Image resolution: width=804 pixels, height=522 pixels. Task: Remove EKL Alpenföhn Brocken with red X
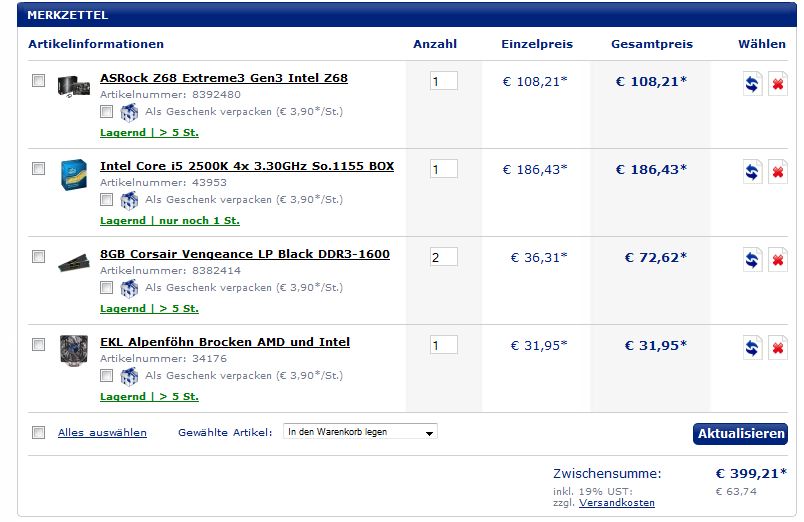tap(777, 349)
